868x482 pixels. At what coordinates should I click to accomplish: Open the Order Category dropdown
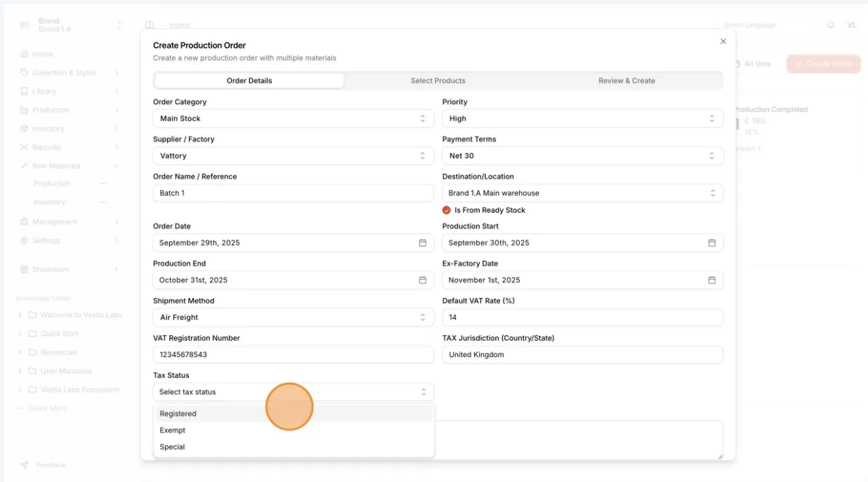(294, 119)
